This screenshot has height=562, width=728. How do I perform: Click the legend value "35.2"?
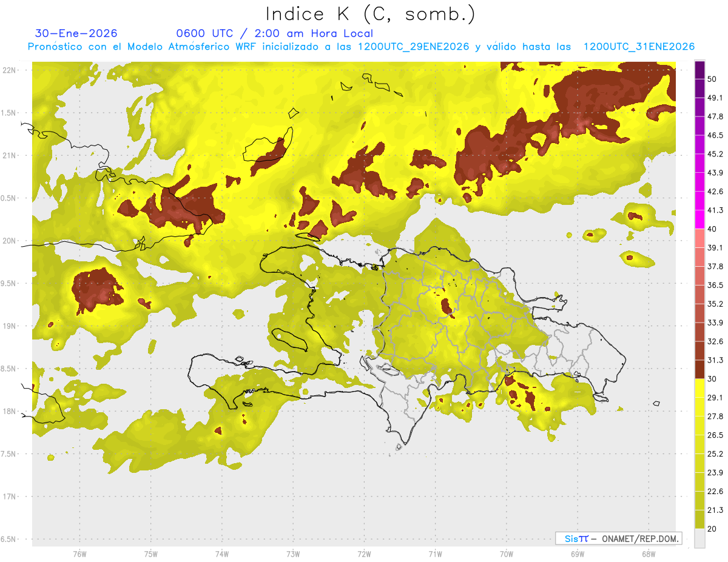click(715, 304)
